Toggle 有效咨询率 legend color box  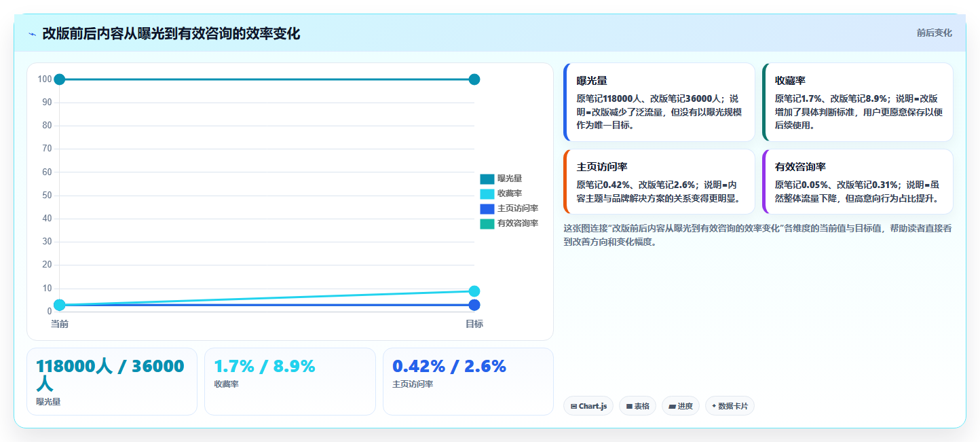[487, 224]
